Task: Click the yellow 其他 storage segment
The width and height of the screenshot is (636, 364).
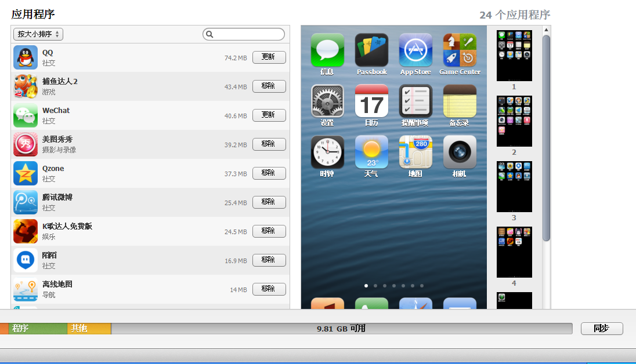Action: click(x=89, y=328)
